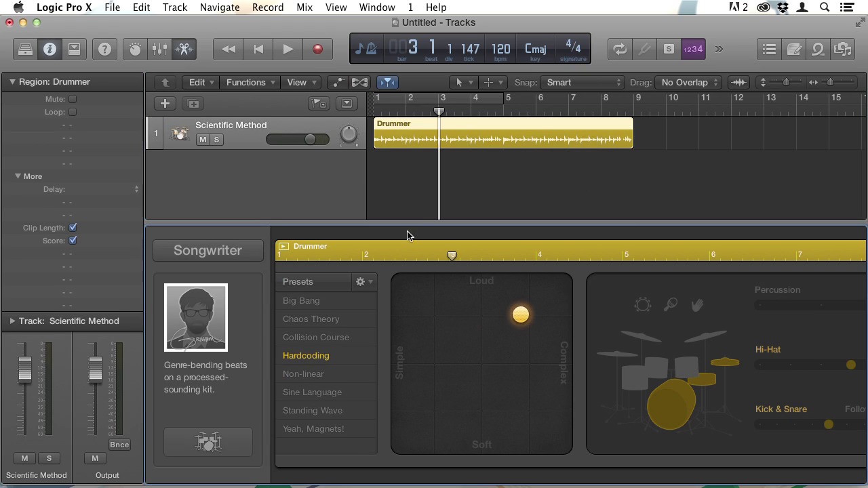The width and height of the screenshot is (868, 488).
Task: Expand the Track: Scientific Method triangle
Action: 12,321
